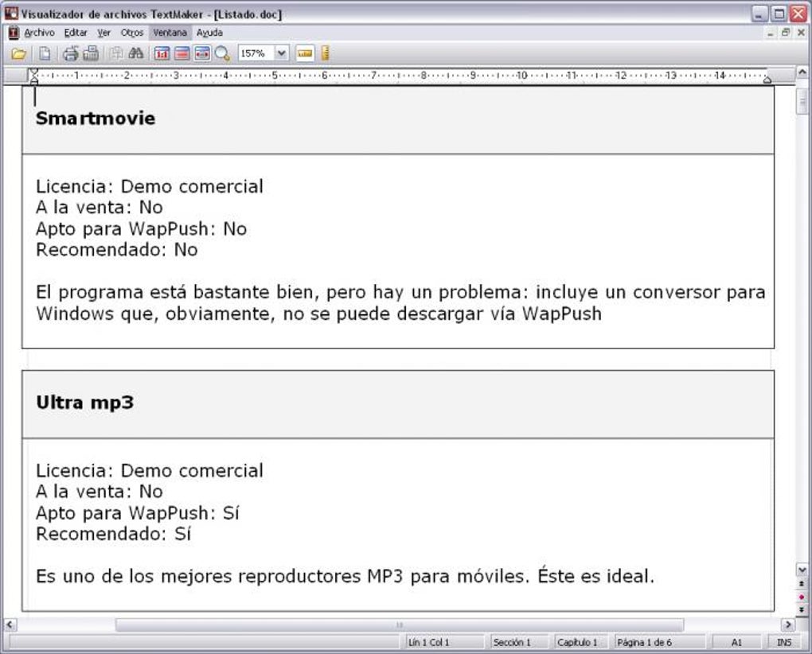Click the 'Sección 1' status field
Screen dimensions: 812x654
point(518,642)
